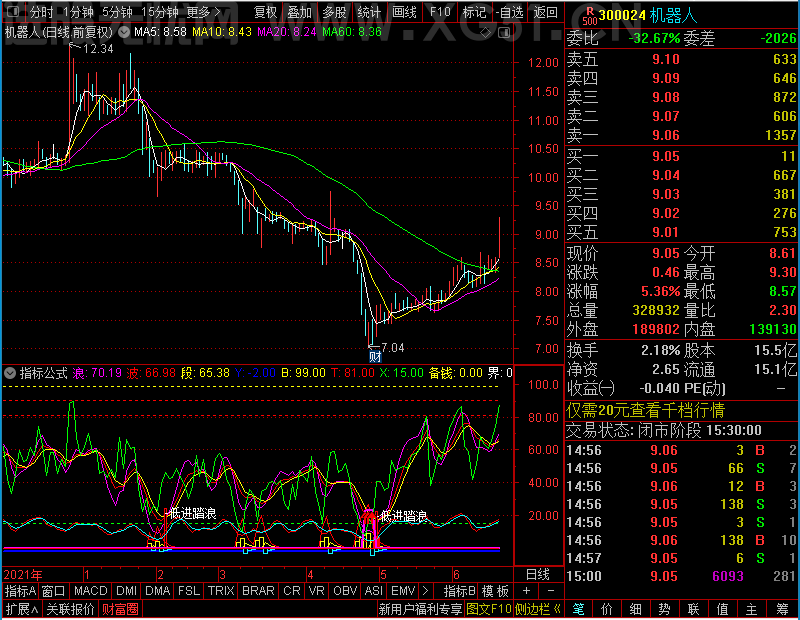The width and height of the screenshot is (800, 620).
Task: Select the 筹 chip-distribution sidebar tab
Action: [782, 609]
